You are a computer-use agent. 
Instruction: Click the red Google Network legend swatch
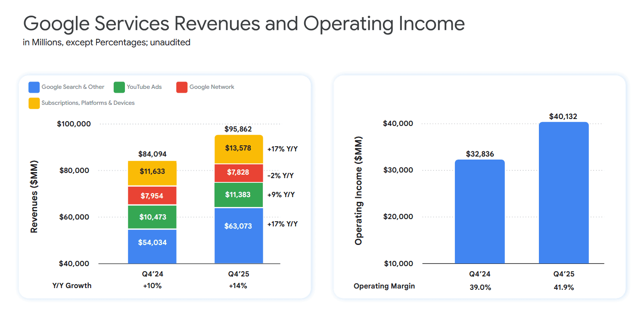(x=182, y=87)
